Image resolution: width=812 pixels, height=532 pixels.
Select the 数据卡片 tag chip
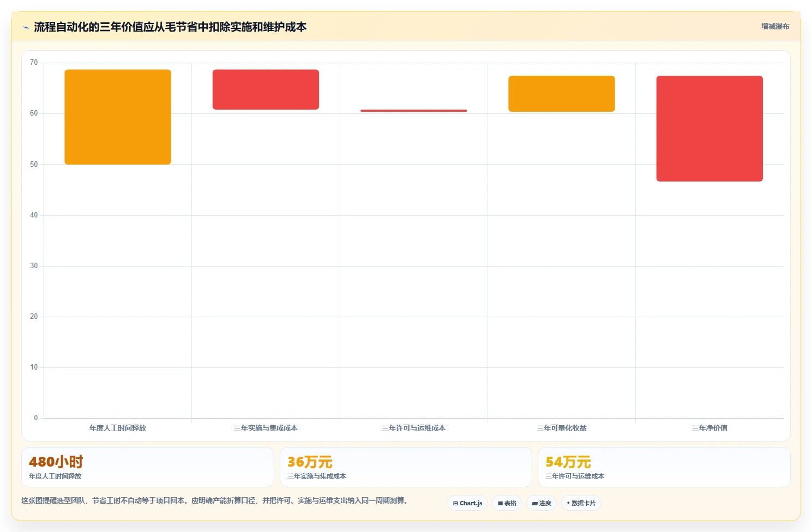pos(581,503)
